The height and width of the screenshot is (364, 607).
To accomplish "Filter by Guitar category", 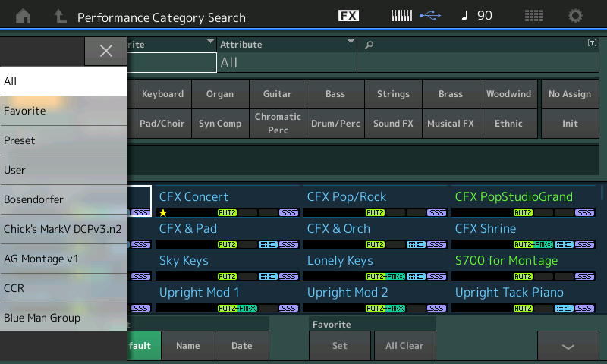I will tap(278, 94).
